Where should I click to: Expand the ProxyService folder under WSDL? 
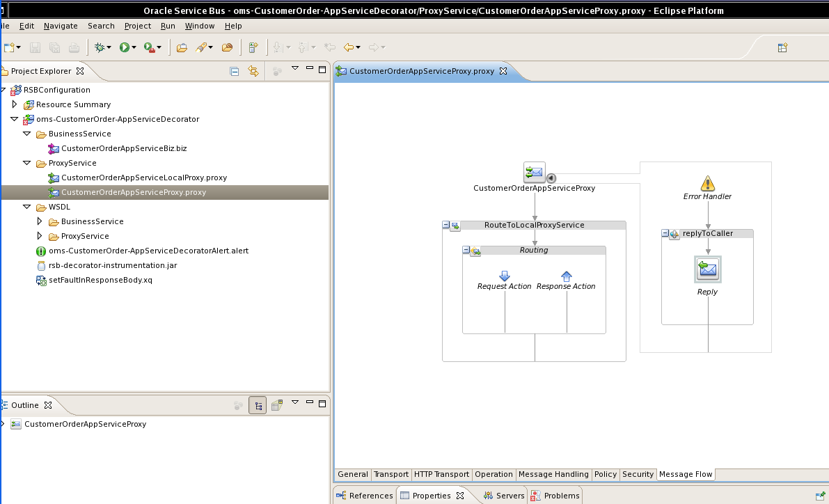[x=40, y=236]
